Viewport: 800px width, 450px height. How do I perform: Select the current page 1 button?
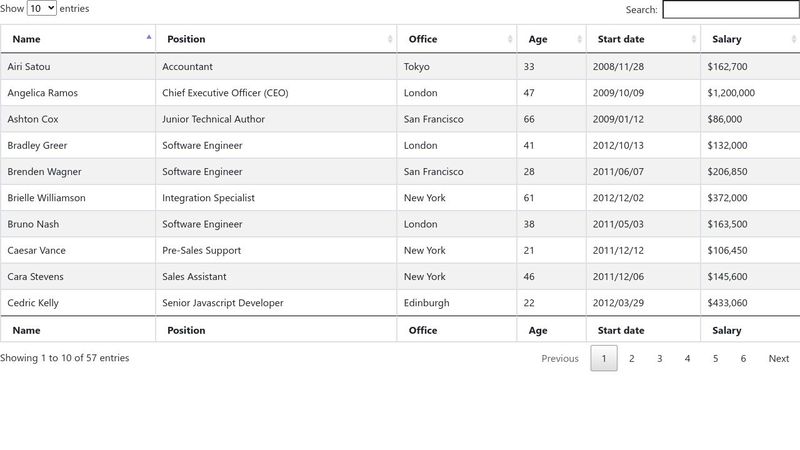(604, 358)
